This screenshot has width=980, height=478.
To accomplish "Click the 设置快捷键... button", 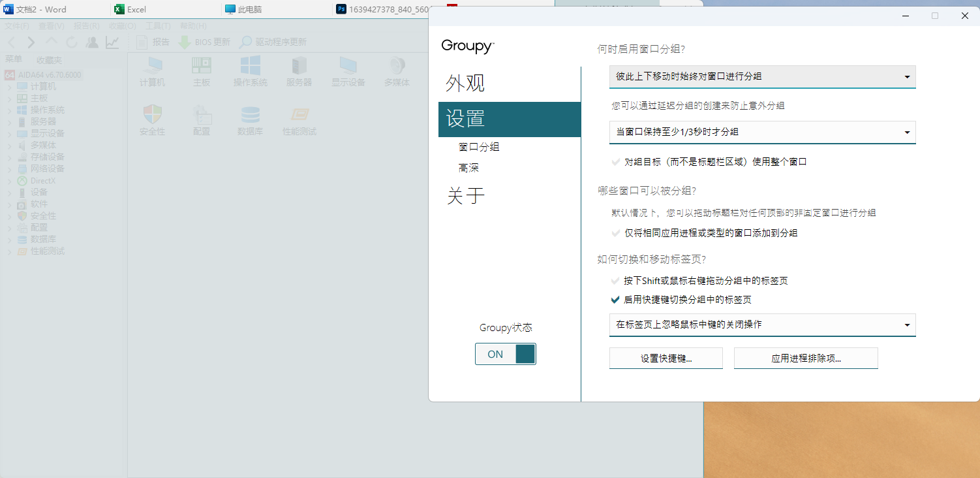I will click(x=666, y=358).
